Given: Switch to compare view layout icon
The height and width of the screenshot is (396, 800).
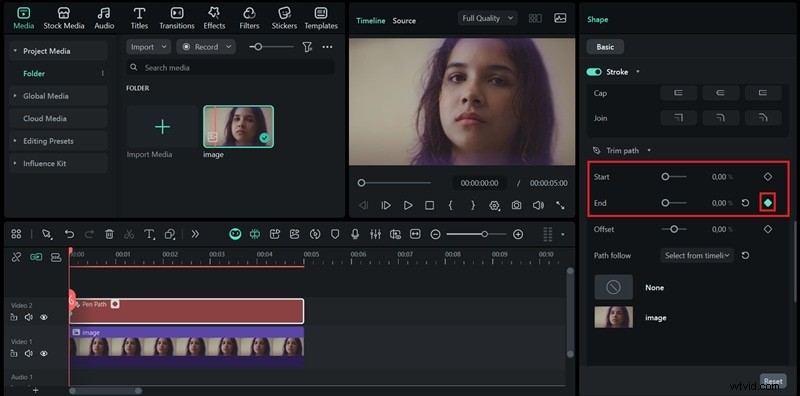Looking at the screenshot, I should click(x=535, y=18).
